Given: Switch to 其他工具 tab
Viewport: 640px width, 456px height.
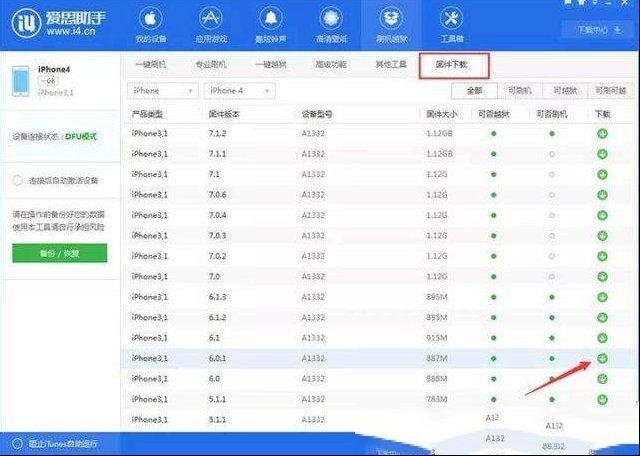Looking at the screenshot, I should (x=391, y=65).
